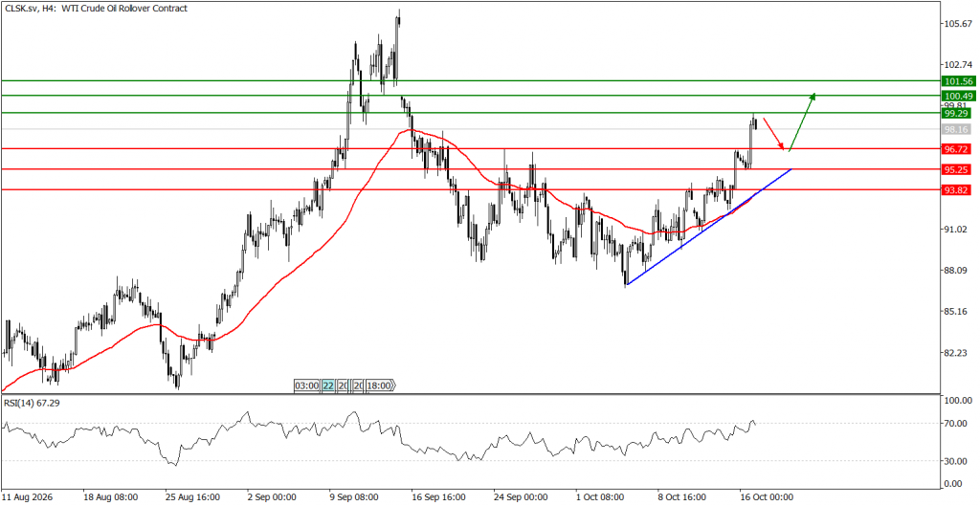Select the 96.72 red price label
The width and height of the screenshot is (980, 506).
point(956,149)
